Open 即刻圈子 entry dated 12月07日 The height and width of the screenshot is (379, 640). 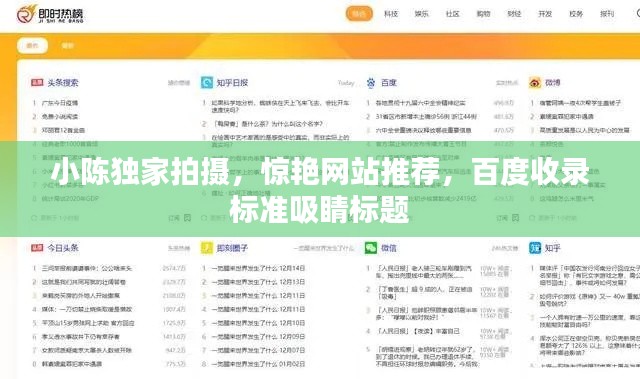[258, 350]
